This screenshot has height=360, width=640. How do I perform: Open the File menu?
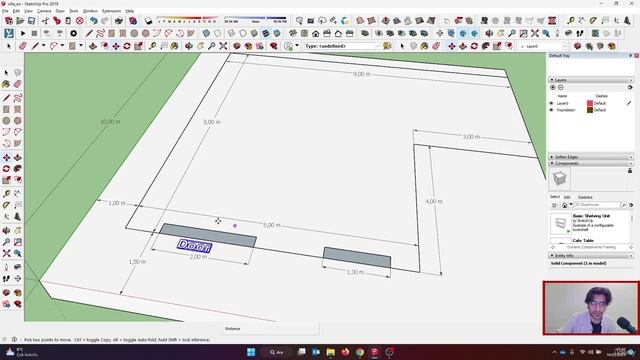coord(5,11)
